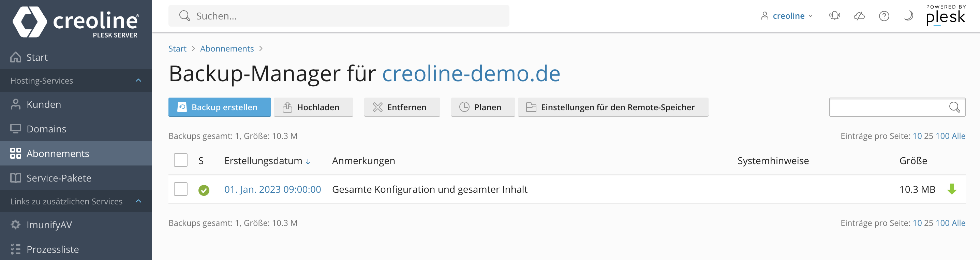
Task: Set top entries per page to 10
Action: click(917, 136)
